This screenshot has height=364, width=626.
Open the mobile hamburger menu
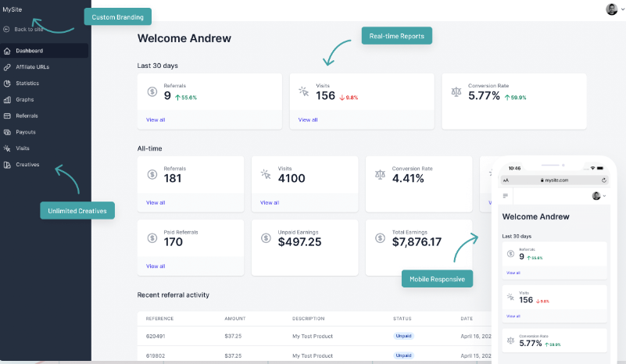[506, 195]
